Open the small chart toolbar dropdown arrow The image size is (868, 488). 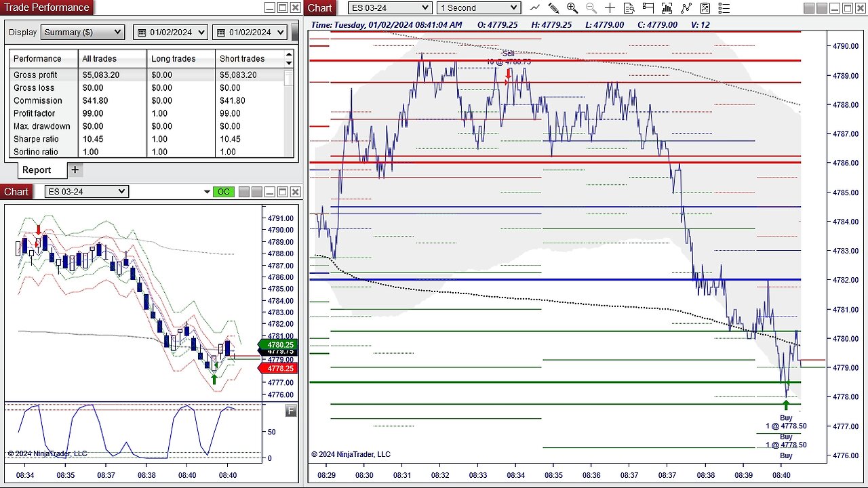click(x=207, y=192)
